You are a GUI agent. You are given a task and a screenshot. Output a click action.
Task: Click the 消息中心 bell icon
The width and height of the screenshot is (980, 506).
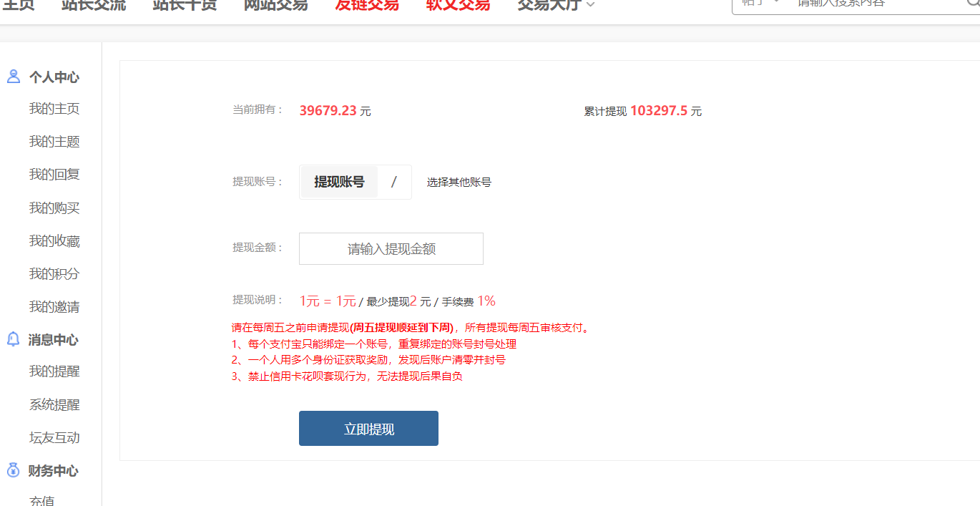tap(14, 339)
